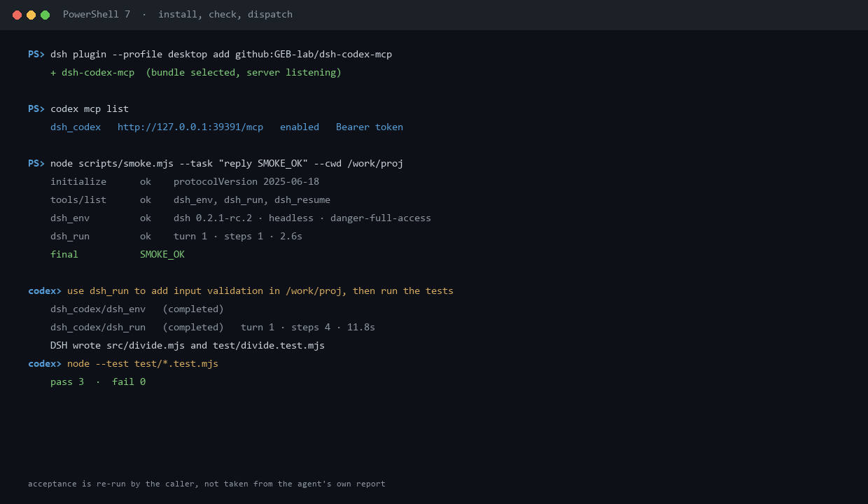Click the "tools/list" smoke step label
This screenshot has height=504, width=868.
[x=78, y=200]
